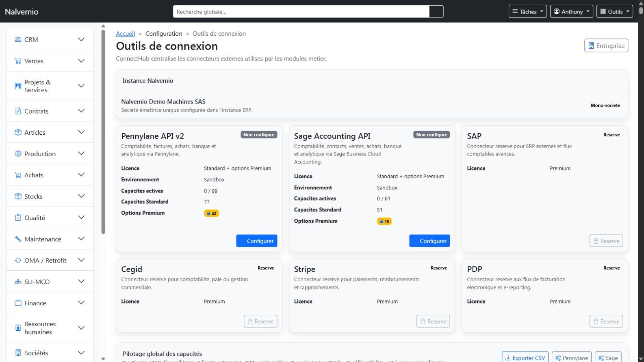Image resolution: width=644 pixels, height=362 pixels.
Task: Click the Projets & Services icon
Action: (18, 86)
